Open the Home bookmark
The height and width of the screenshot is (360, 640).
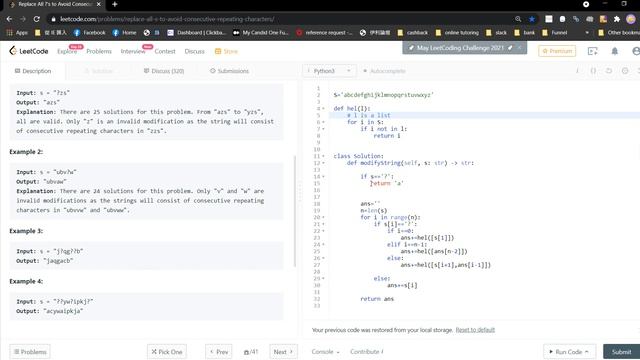click(x=124, y=33)
